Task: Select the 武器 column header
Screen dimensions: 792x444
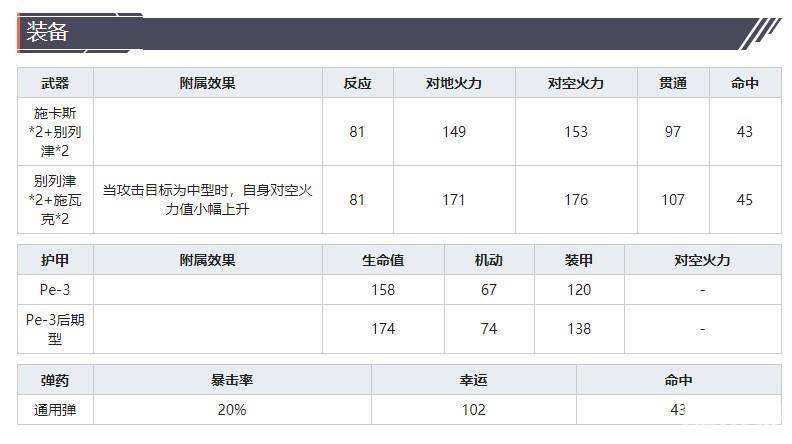Action: tap(55, 83)
